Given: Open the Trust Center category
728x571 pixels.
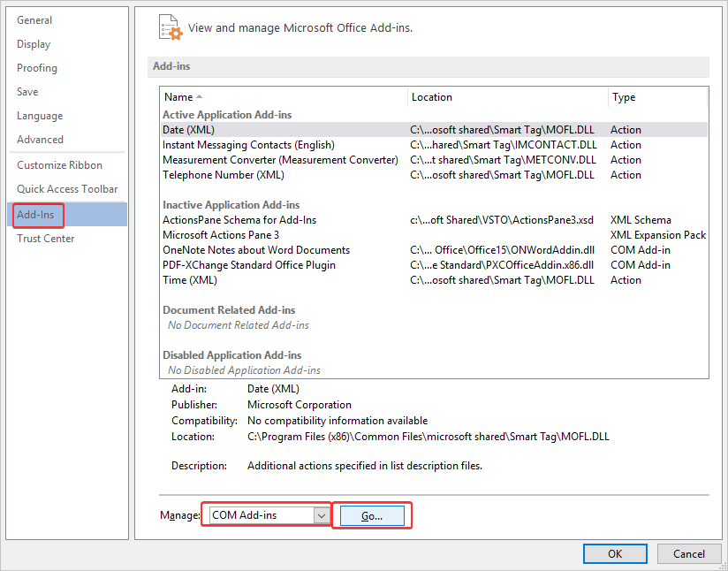Looking at the screenshot, I should click(x=46, y=239).
